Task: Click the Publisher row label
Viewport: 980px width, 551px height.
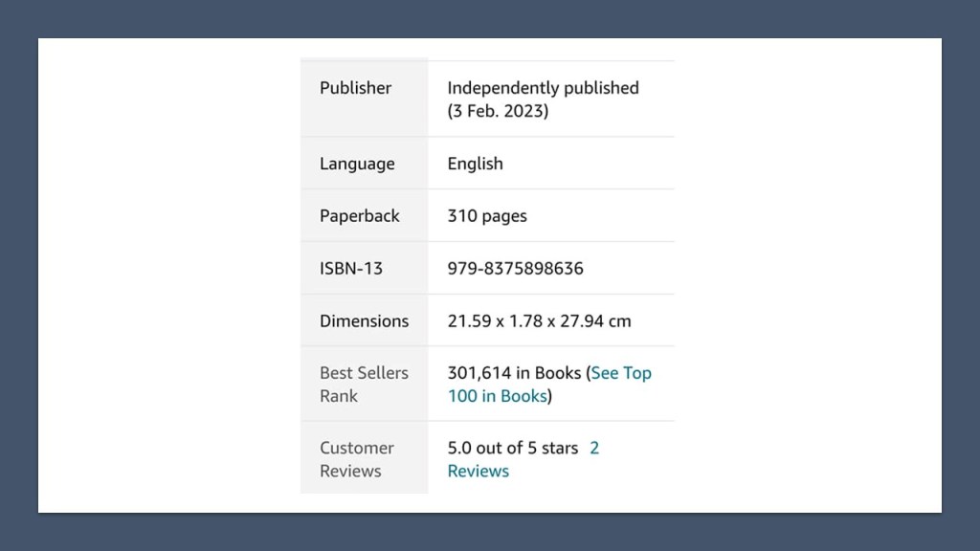Action: [355, 88]
